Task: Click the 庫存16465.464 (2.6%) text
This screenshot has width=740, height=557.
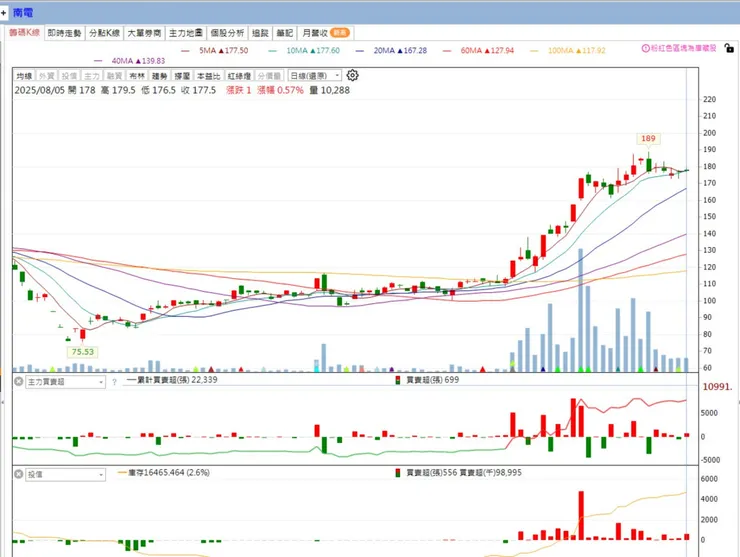Action: tap(169, 473)
